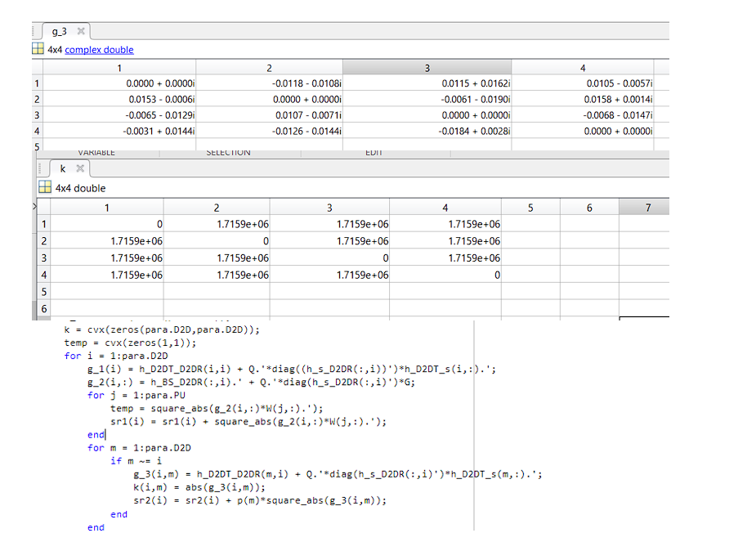
Task: Click the grid icon beside 4x4 complex double
Action: [38, 49]
